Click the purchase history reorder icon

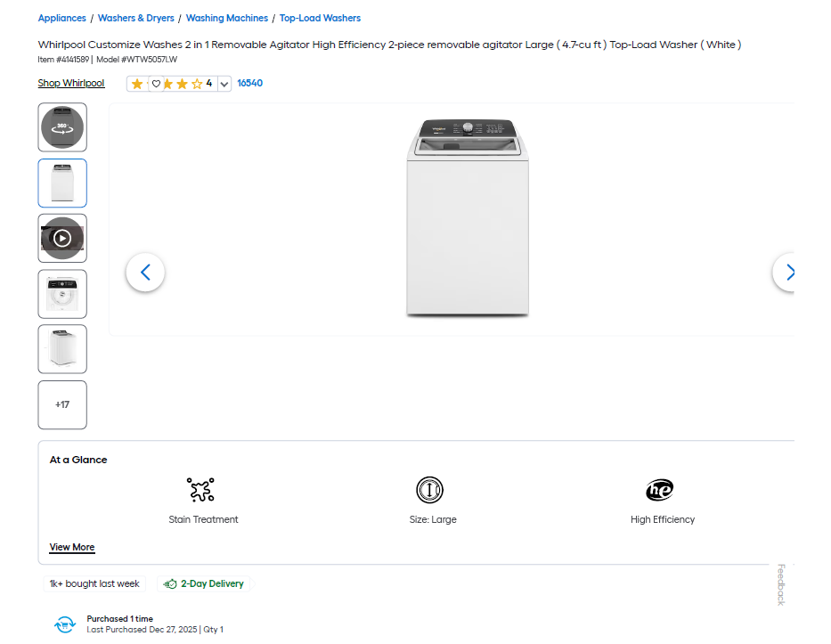[x=65, y=624]
